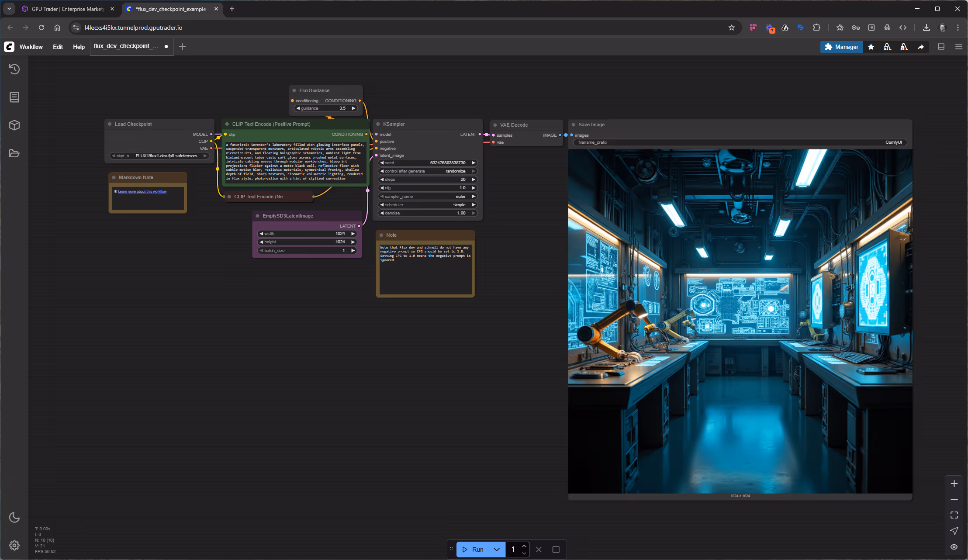Image resolution: width=968 pixels, height=560 pixels.
Task: Open the model library sidebar panel
Action: [x=14, y=125]
